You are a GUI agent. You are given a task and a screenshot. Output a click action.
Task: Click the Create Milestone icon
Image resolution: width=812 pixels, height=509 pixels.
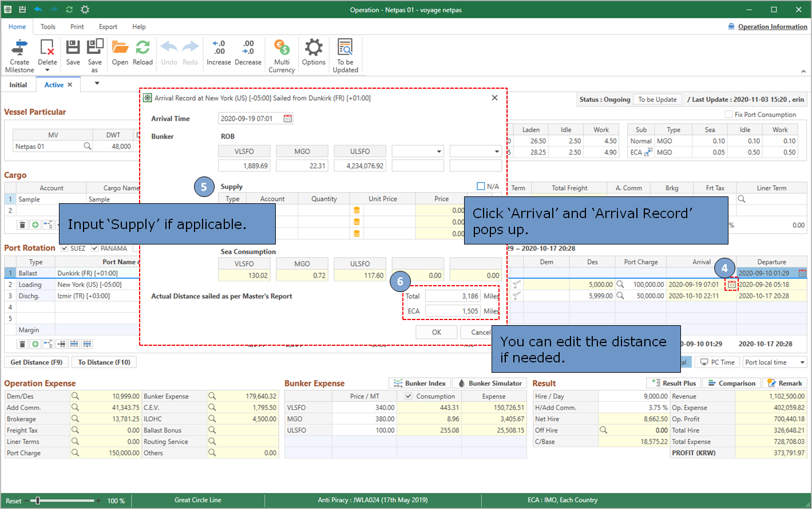pos(19,48)
